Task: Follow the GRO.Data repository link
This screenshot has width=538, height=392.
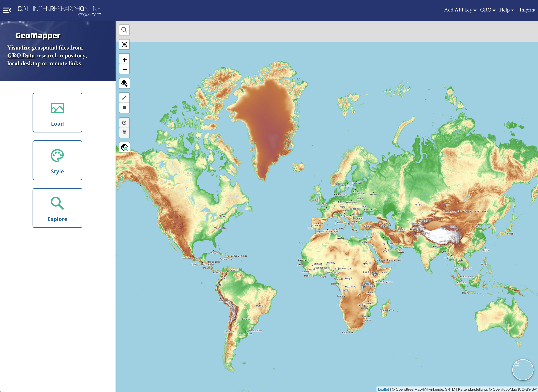Action: click(x=21, y=55)
